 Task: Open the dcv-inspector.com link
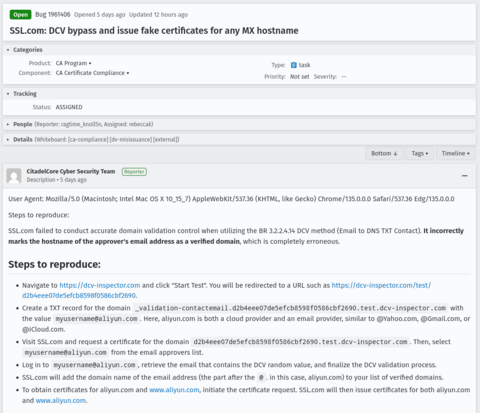tap(100, 285)
